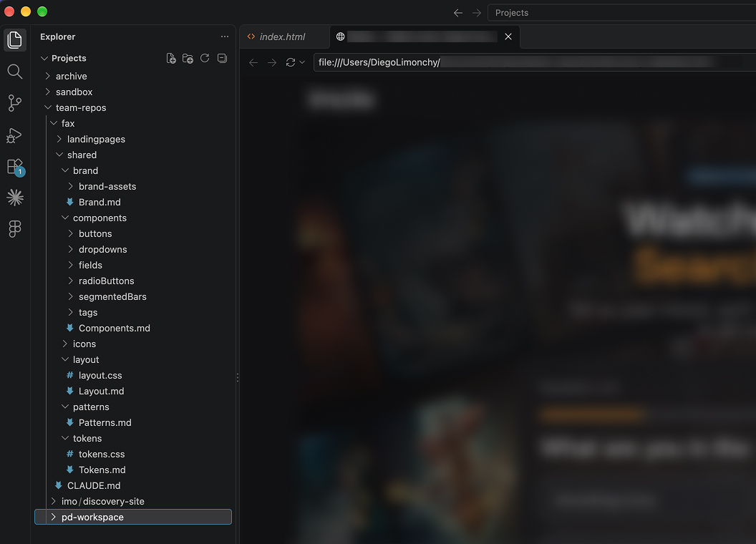
Task: Open the Run and Debug view
Action: click(15, 135)
